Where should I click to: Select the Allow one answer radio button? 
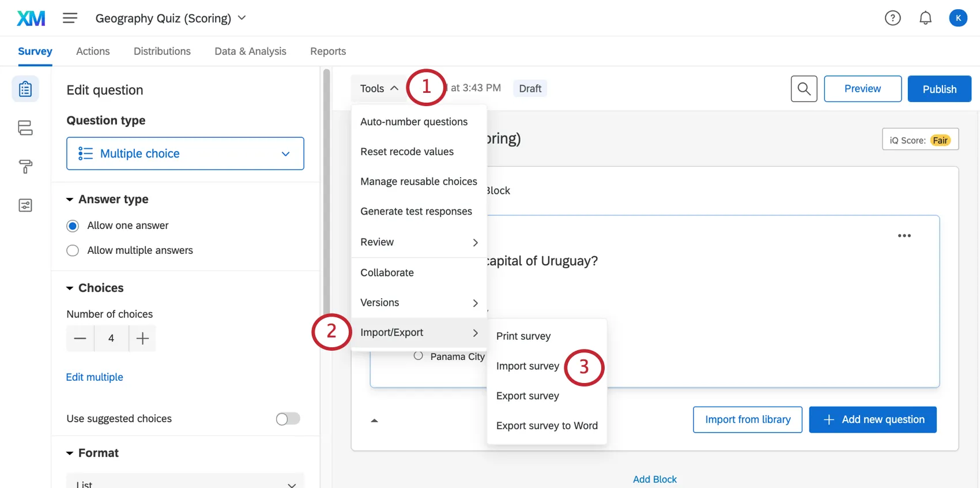point(73,226)
